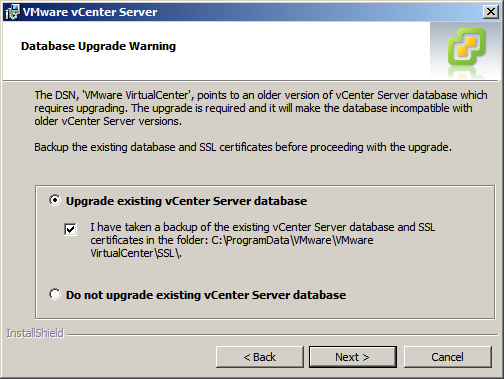Continue the installation with Next
The width and height of the screenshot is (504, 379).
(x=353, y=357)
